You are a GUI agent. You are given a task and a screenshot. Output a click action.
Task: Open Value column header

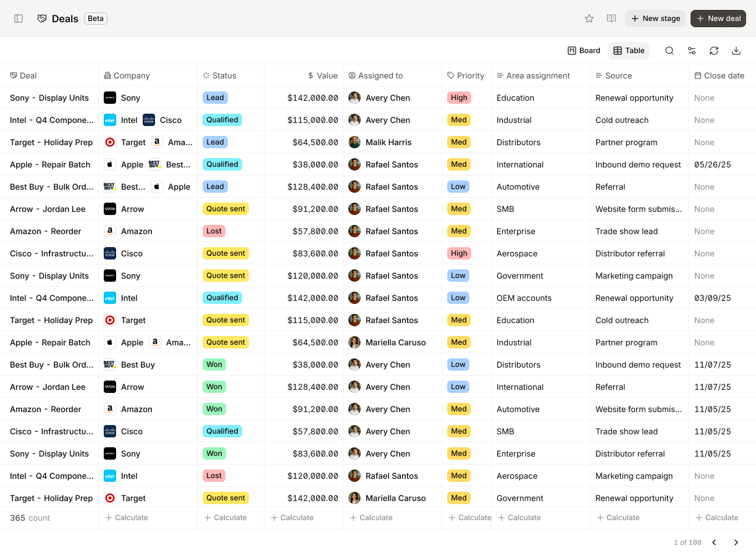coord(304,75)
